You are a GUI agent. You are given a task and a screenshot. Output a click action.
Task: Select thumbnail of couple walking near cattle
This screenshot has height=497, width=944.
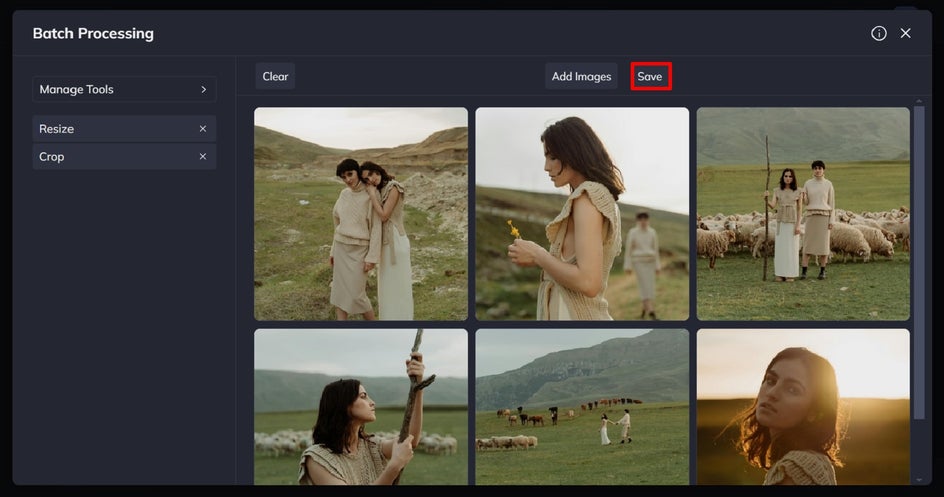pyautogui.click(x=582, y=407)
